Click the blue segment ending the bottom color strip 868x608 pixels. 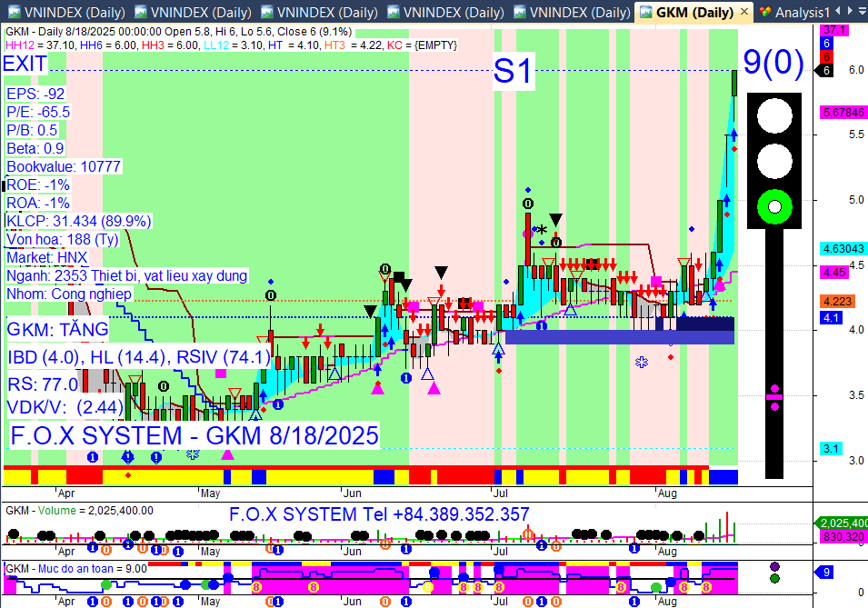(723, 477)
